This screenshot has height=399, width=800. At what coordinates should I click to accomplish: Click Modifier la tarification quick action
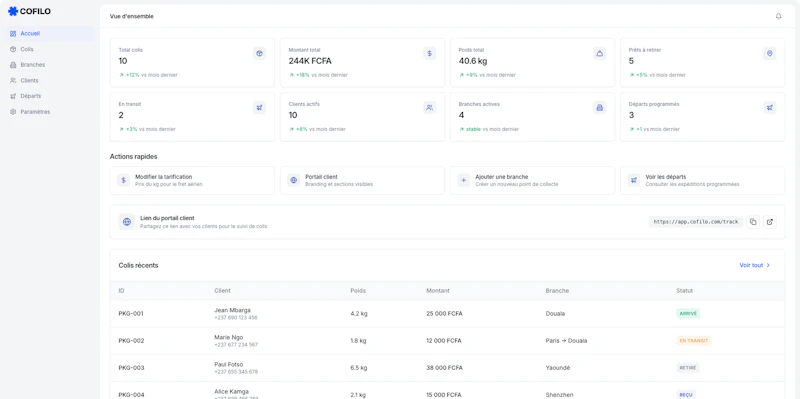192,180
